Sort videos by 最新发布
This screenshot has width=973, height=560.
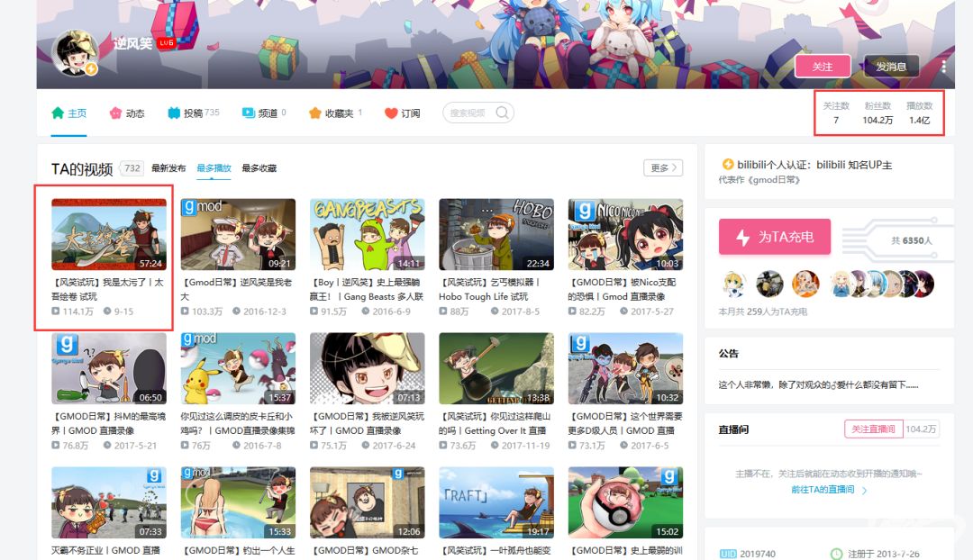tap(168, 168)
